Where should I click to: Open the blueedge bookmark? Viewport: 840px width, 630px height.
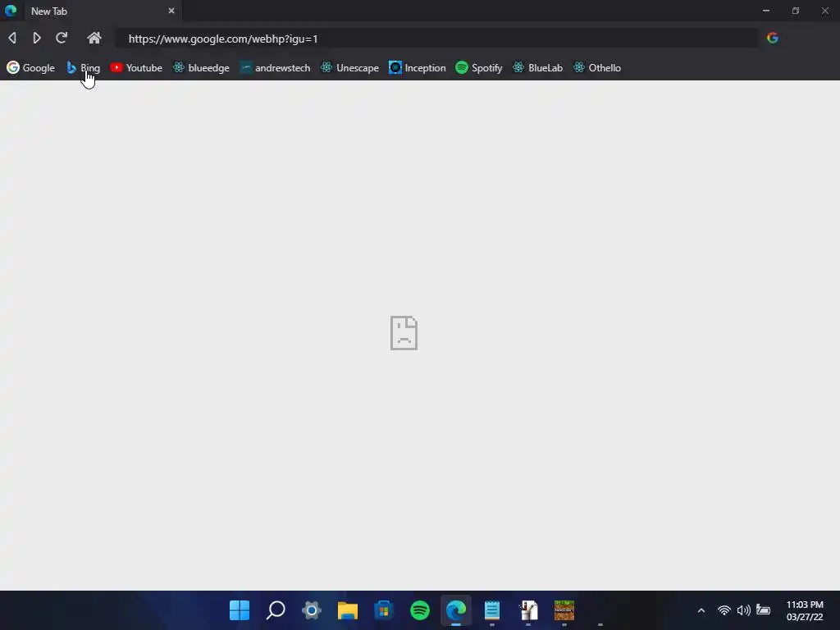point(201,68)
